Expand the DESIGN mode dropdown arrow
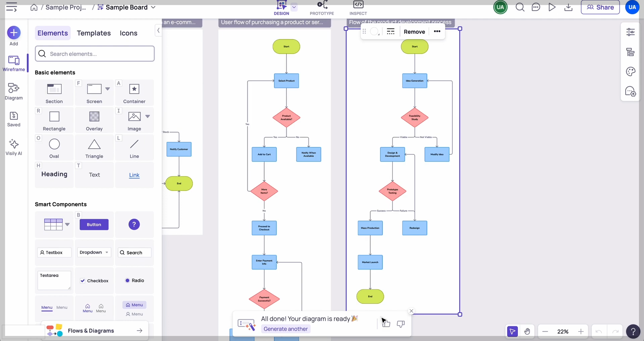 pos(294,7)
